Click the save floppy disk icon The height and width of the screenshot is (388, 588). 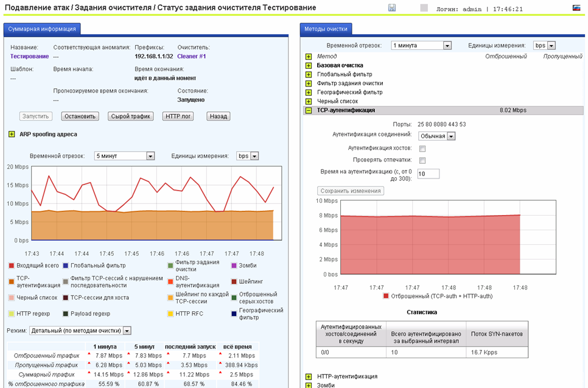(392, 8)
